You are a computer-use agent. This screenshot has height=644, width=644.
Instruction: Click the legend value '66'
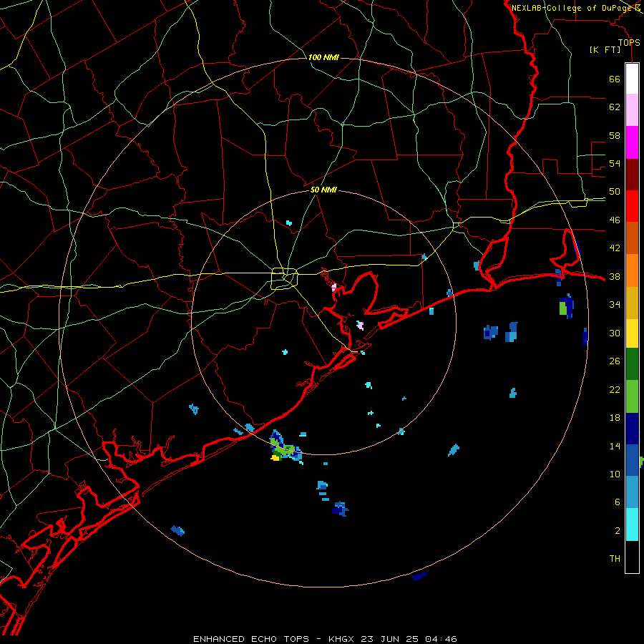click(x=615, y=79)
